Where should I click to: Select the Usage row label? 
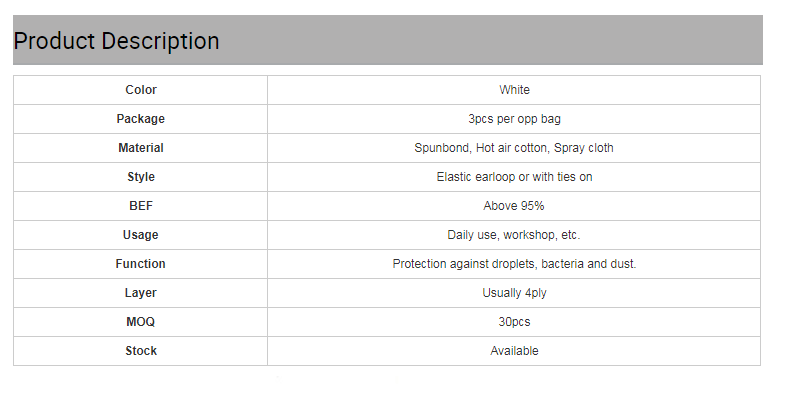[x=140, y=235]
